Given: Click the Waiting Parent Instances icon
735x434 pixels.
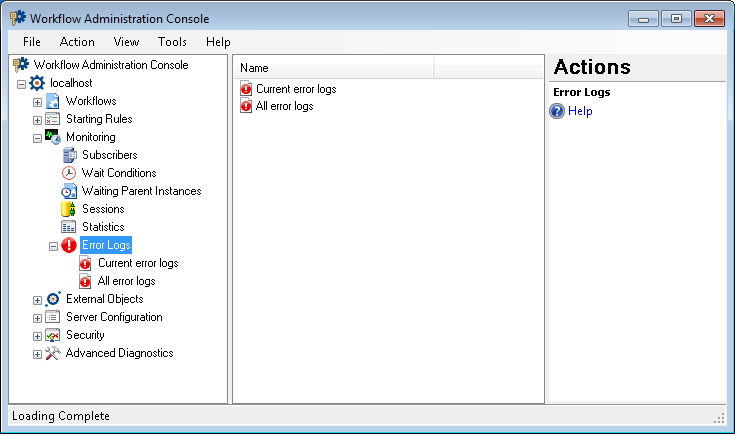Looking at the screenshot, I should coord(69,191).
